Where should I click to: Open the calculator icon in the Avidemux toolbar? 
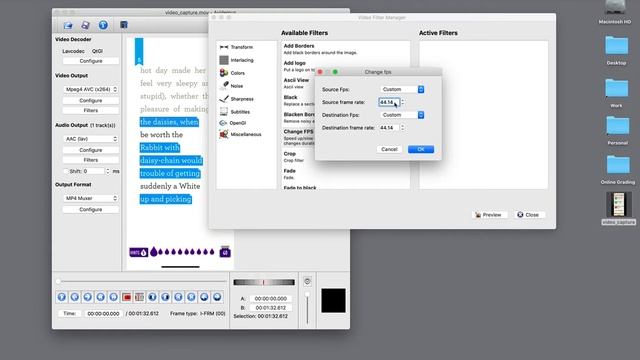[124, 25]
